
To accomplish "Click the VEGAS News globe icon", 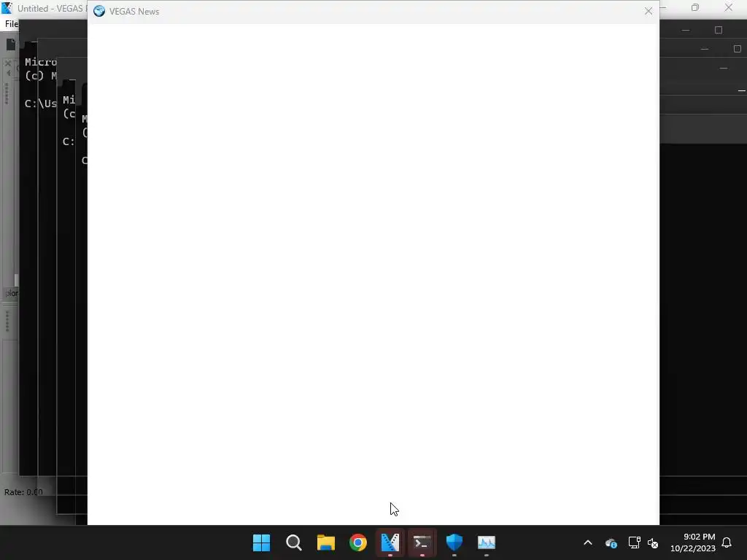I will point(99,11).
